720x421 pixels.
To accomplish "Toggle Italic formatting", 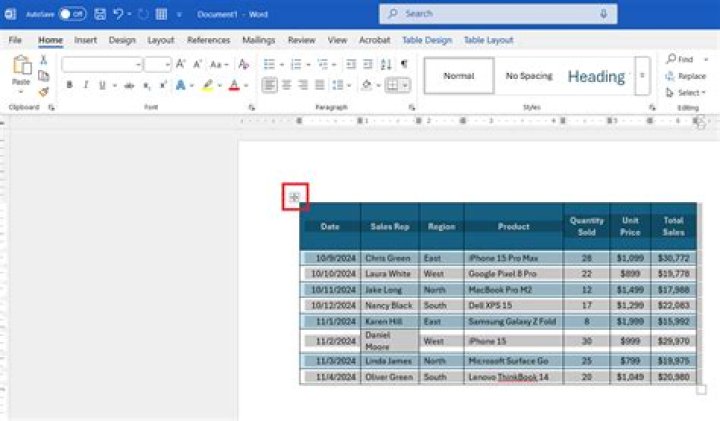I will [x=85, y=86].
